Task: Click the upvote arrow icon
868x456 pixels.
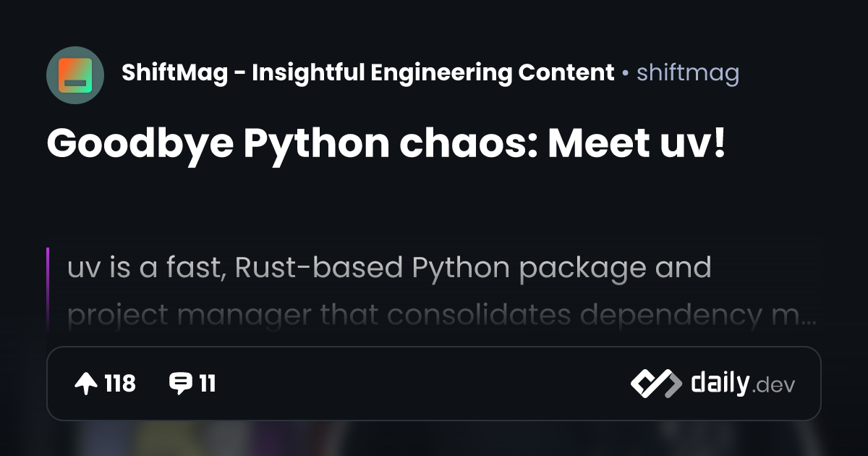Action: click(x=86, y=384)
